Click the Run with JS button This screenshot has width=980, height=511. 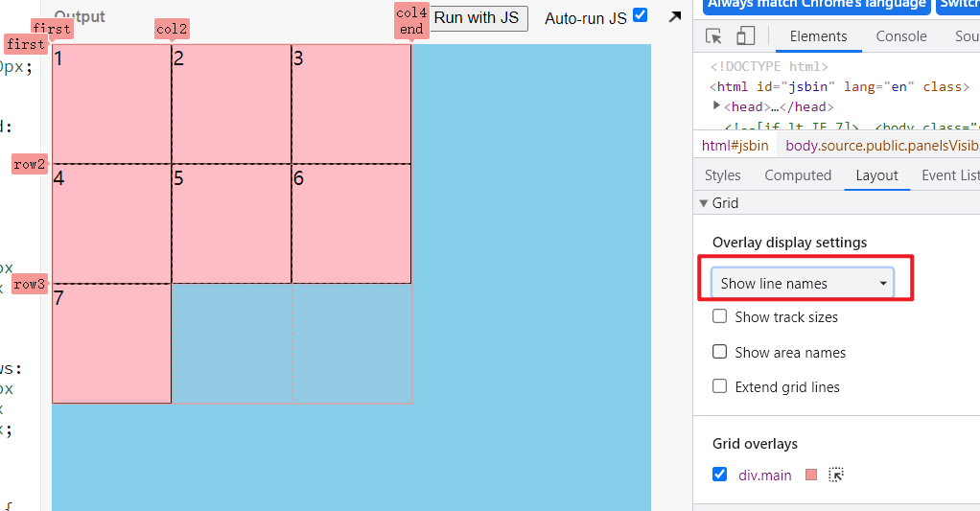(x=478, y=18)
